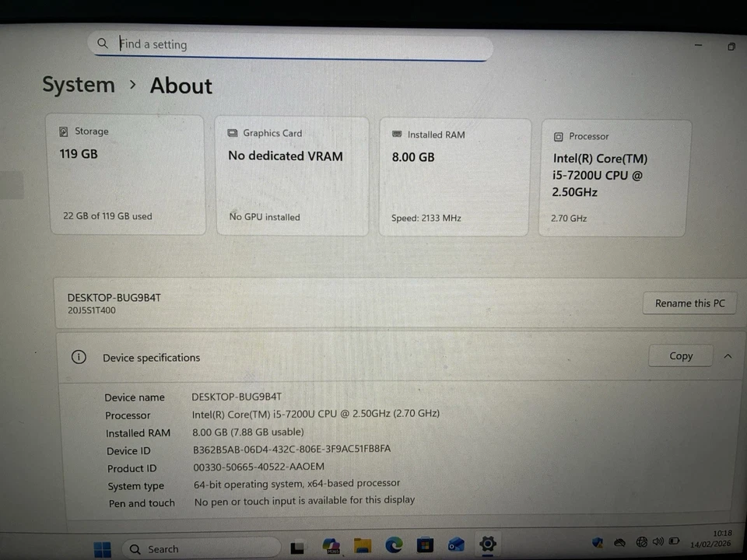The width and height of the screenshot is (747, 560).
Task: Restore down the Settings window
Action: click(731, 46)
